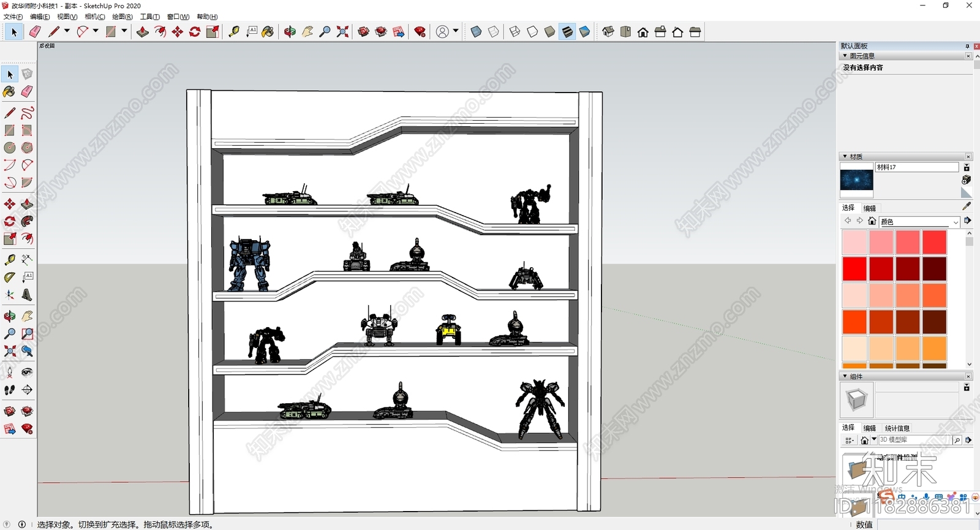Pick the Paint Bucket tool in top toolbar
The height and width of the screenshot is (530, 980).
coord(268,32)
